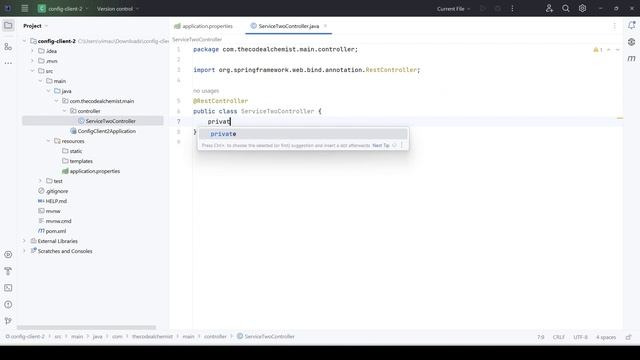This screenshot has height=360, width=640.
Task: Toggle read-only lock in status bar
Action: click(629, 337)
